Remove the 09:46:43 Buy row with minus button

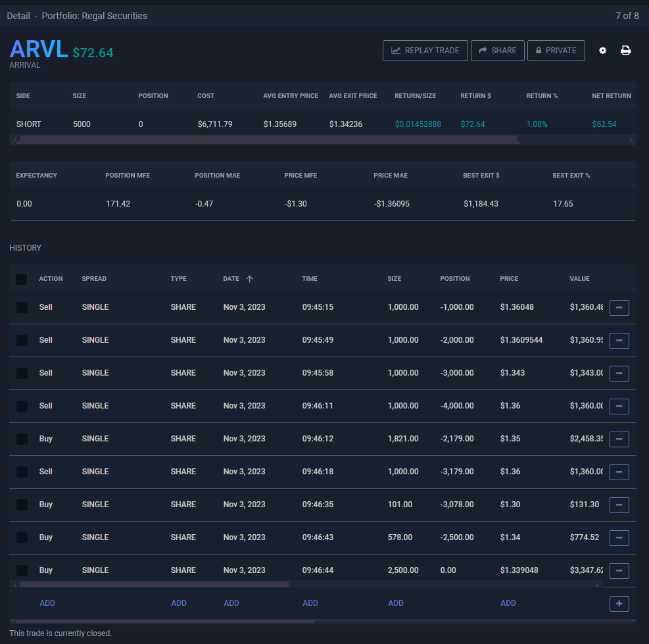tap(619, 537)
